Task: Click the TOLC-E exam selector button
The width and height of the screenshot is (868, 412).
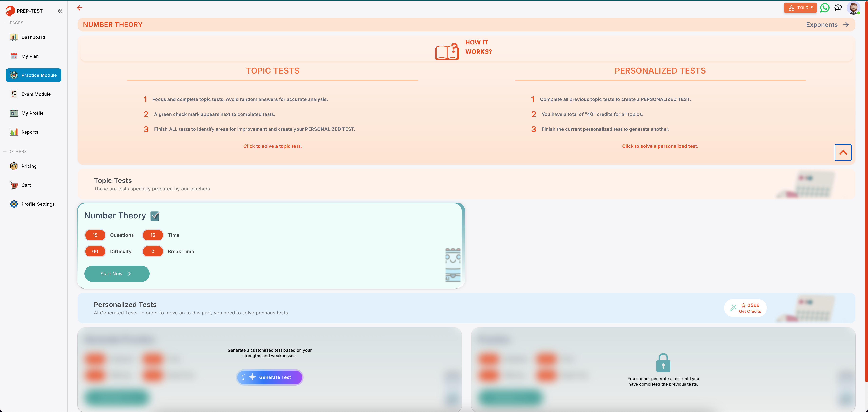Action: pyautogui.click(x=800, y=8)
